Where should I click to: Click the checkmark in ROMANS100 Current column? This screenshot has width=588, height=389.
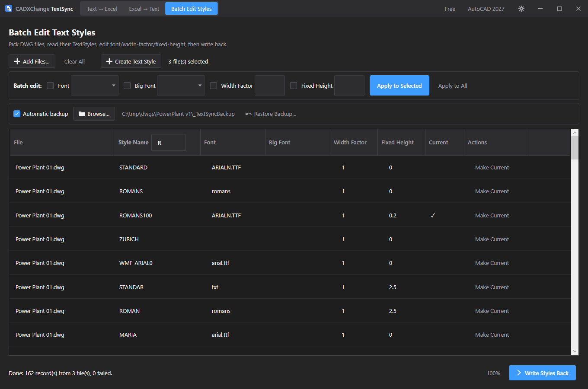point(432,215)
